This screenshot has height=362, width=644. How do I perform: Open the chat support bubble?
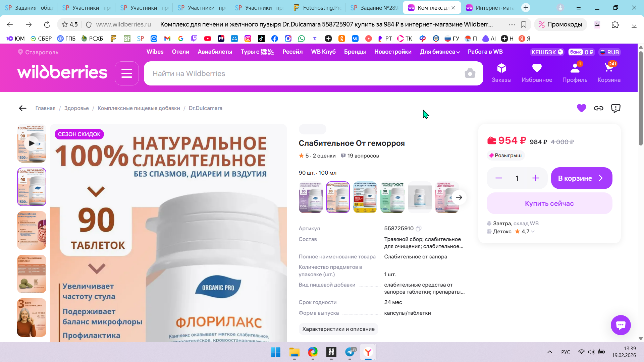[x=621, y=325]
